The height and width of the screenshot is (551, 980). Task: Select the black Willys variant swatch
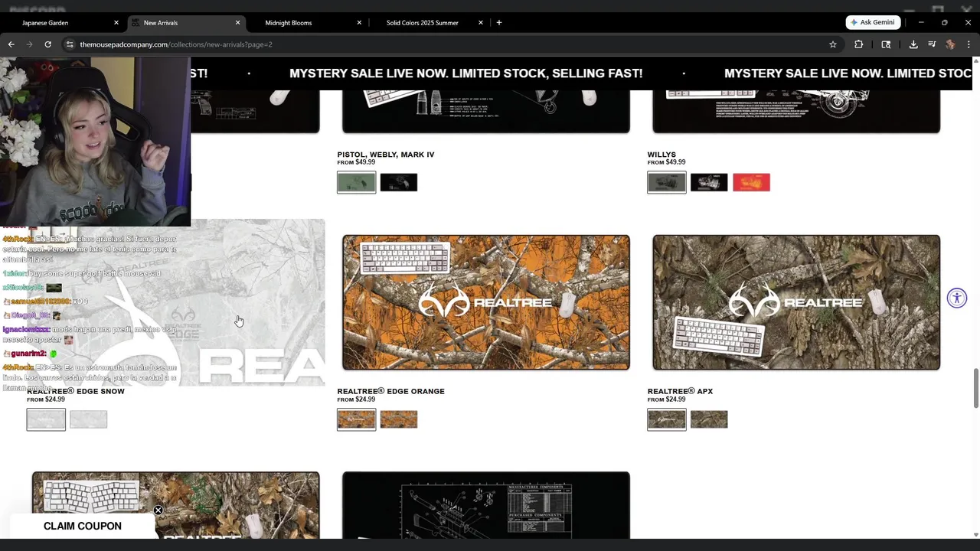pos(709,182)
